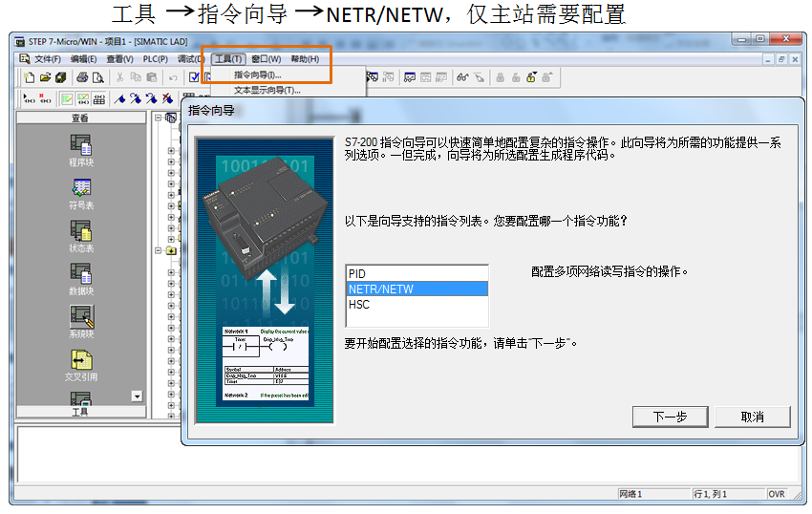812x514 pixels.
Task: Open the PLC(P) menu
Action: tap(156, 59)
